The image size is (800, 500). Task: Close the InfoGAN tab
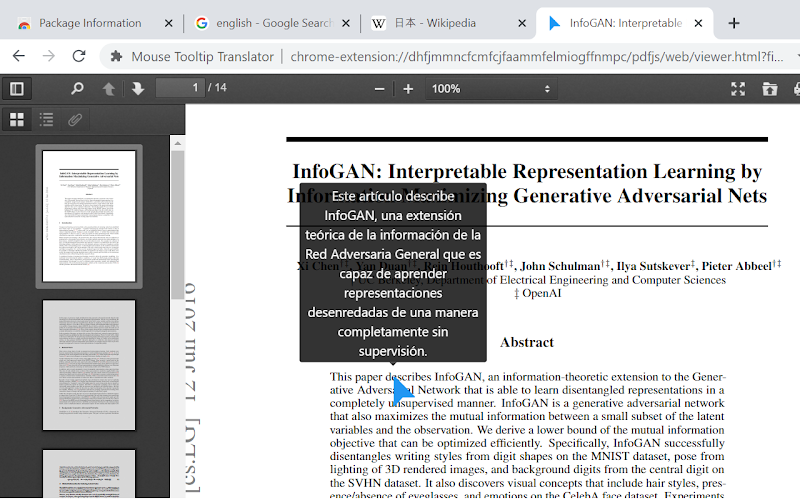tap(698, 23)
